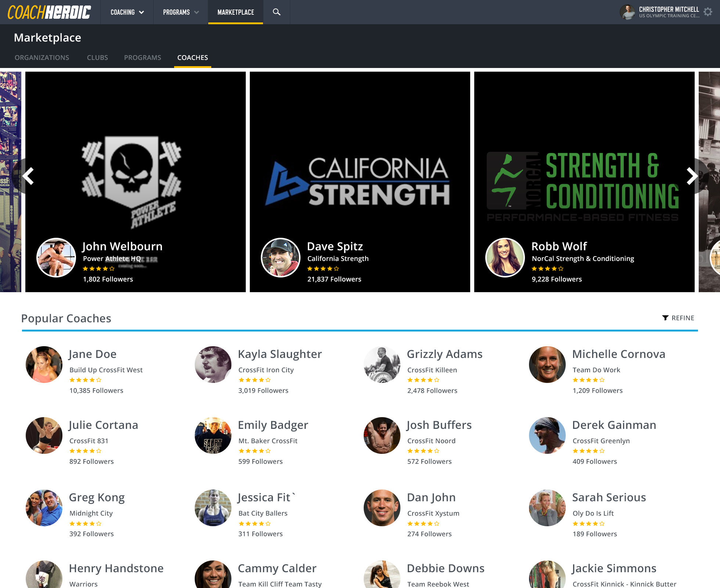The width and height of the screenshot is (720, 588).
Task: Click Dave Spitz's star rating
Action: pos(323,269)
